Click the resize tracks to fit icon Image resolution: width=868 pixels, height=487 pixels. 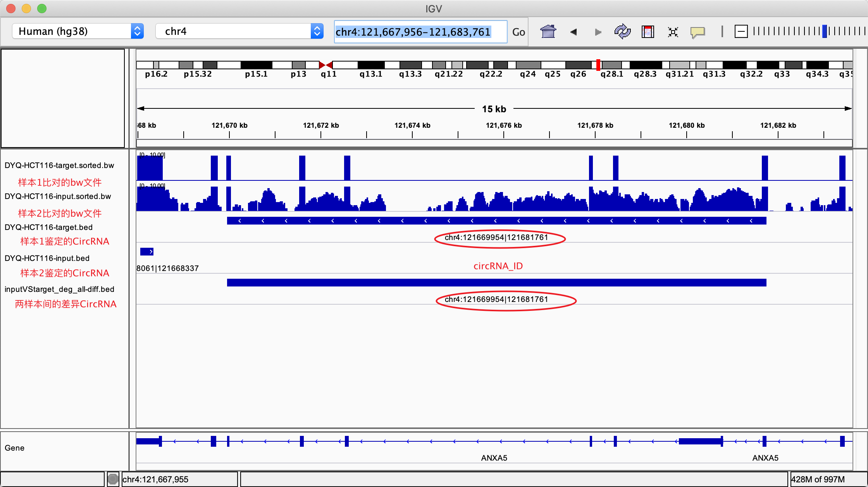click(x=673, y=32)
